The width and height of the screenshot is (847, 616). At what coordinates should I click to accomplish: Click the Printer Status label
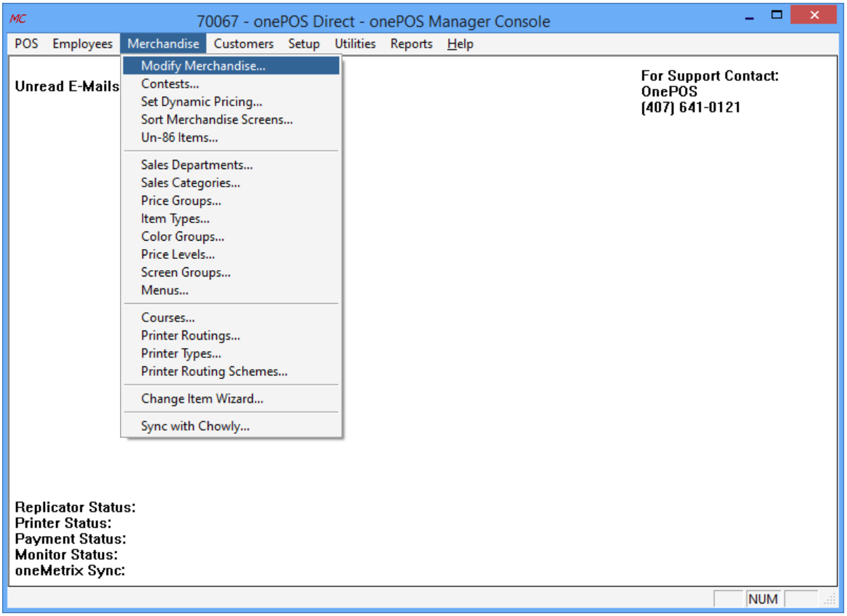click(63, 523)
